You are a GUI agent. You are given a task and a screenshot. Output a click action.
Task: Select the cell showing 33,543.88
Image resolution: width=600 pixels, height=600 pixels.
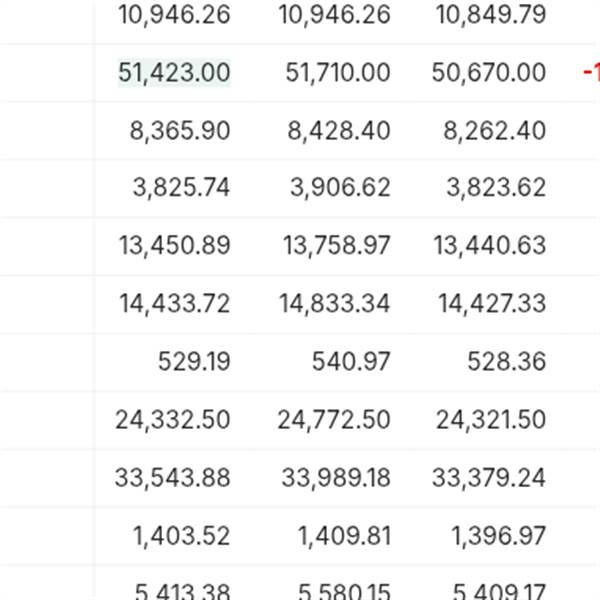coord(173,478)
